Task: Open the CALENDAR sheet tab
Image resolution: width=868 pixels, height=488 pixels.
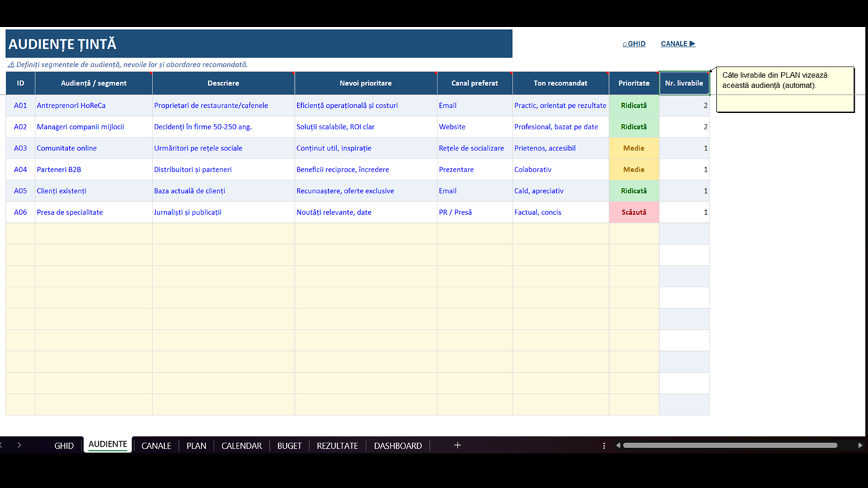Action: (241, 445)
